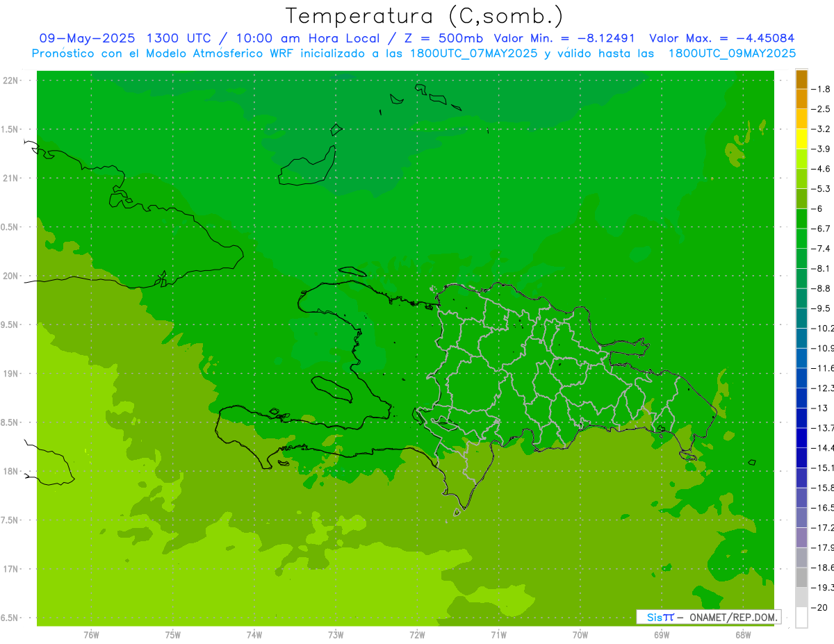
Task: Click the '73W' longitude label
Action: click(336, 635)
